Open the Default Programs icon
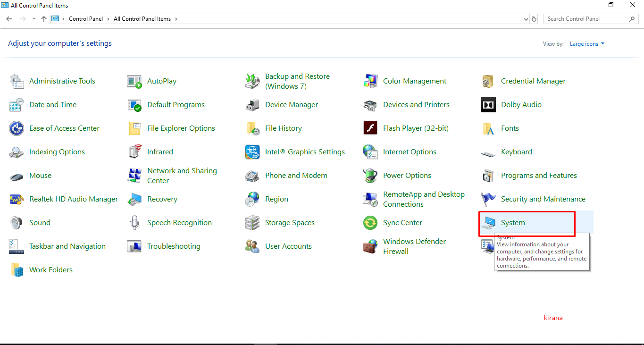The height and width of the screenshot is (345, 644). pos(134,105)
